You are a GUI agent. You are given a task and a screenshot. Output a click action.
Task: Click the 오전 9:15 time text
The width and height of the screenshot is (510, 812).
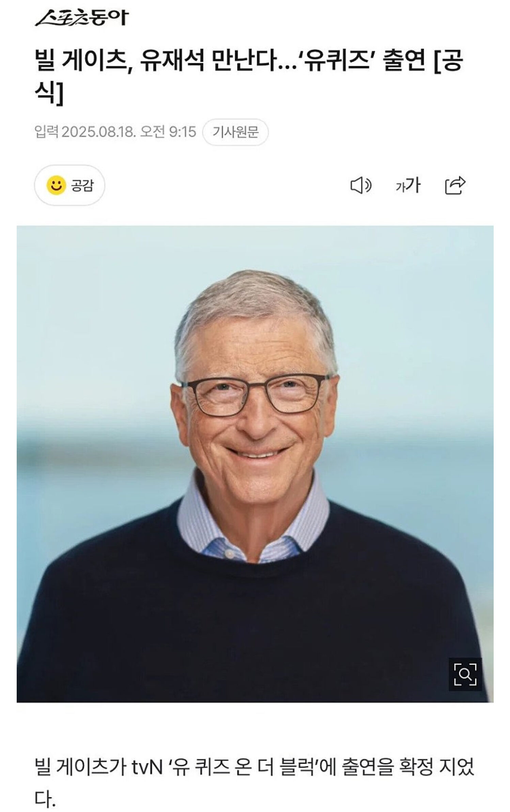[168, 132]
